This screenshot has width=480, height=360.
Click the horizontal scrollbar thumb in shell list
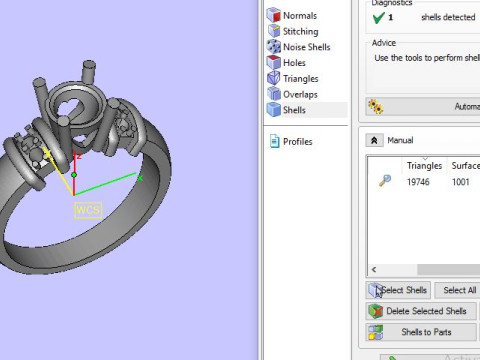[x=449, y=269]
